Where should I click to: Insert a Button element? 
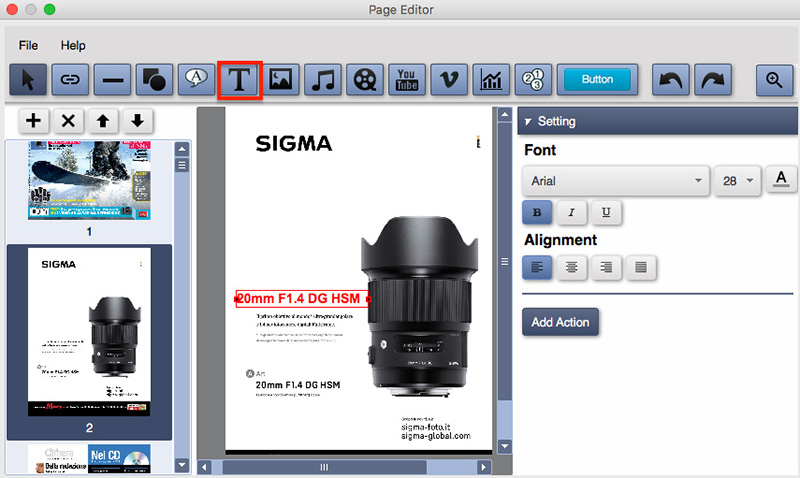pyautogui.click(x=597, y=80)
